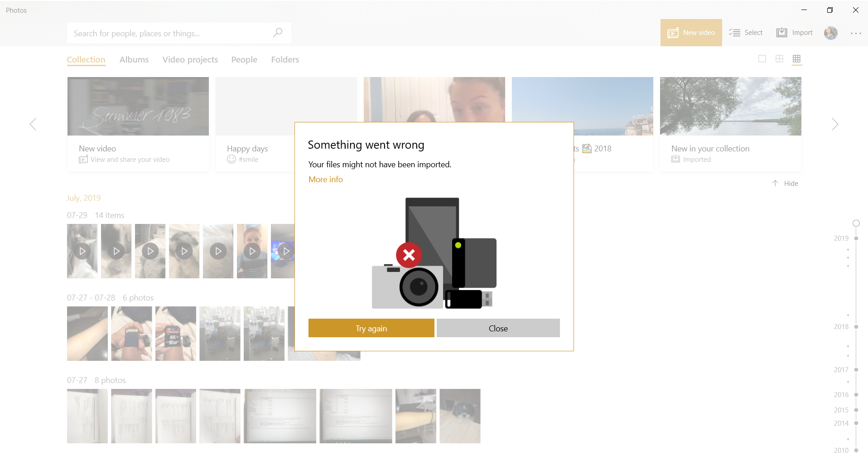Open the 16GB memory card photo

[x=176, y=334]
